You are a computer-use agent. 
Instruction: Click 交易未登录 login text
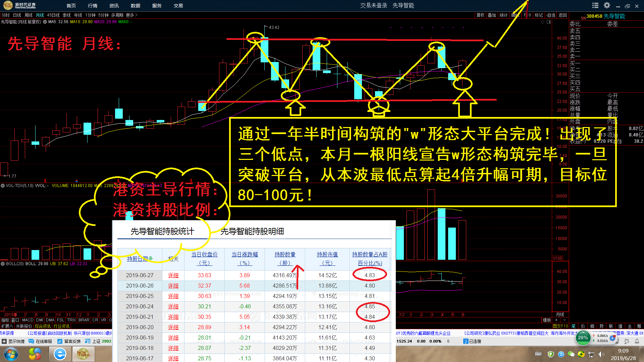pyautogui.click(x=374, y=5)
